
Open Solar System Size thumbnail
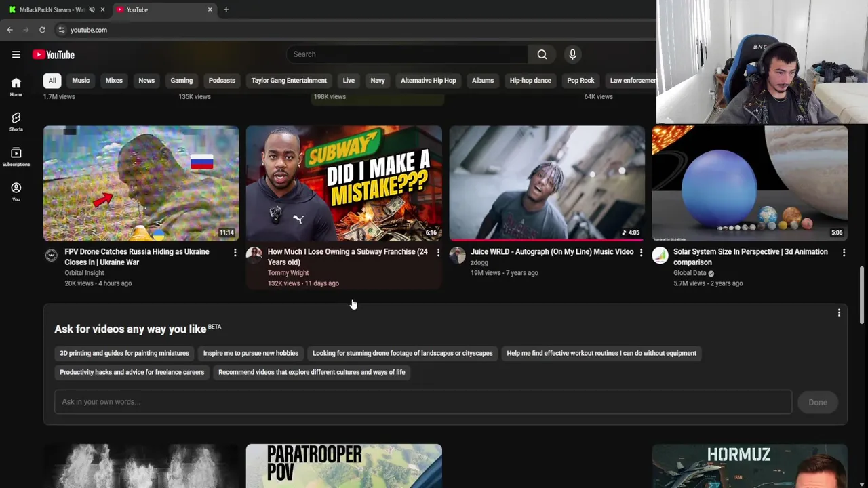click(x=749, y=183)
